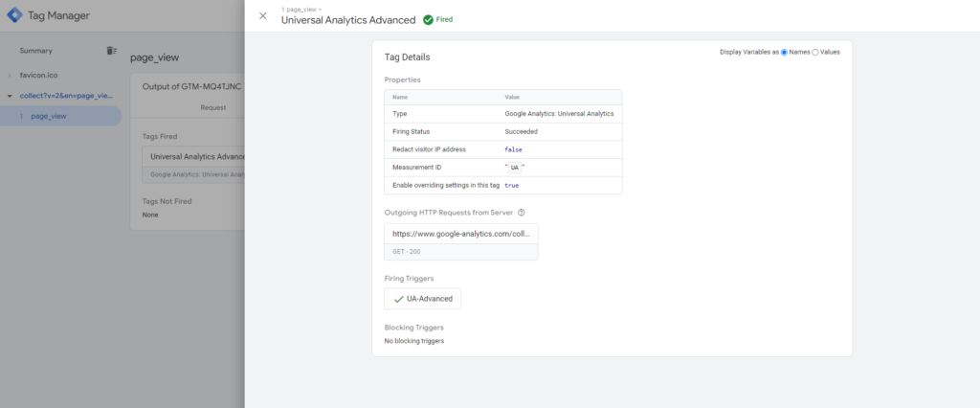Image resolution: width=980 pixels, height=408 pixels.
Task: Click 'Enable overriding settings in this tag' row name
Action: tap(446, 186)
